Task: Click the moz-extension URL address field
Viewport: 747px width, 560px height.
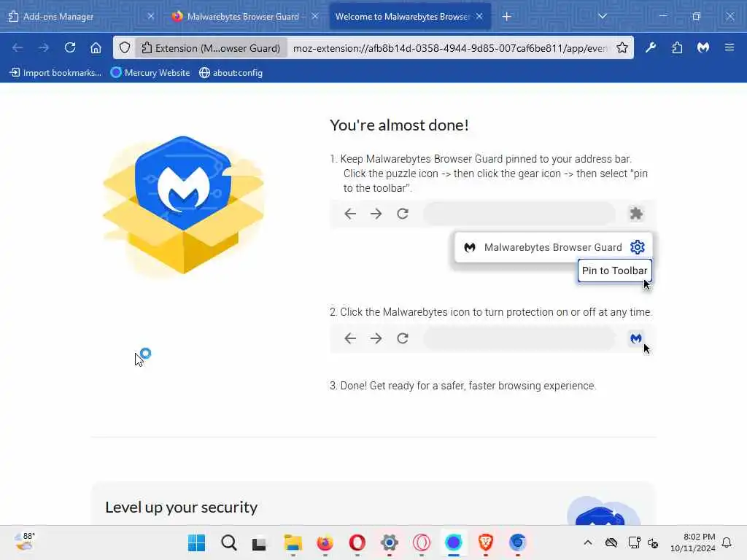Action: pyautogui.click(x=450, y=48)
